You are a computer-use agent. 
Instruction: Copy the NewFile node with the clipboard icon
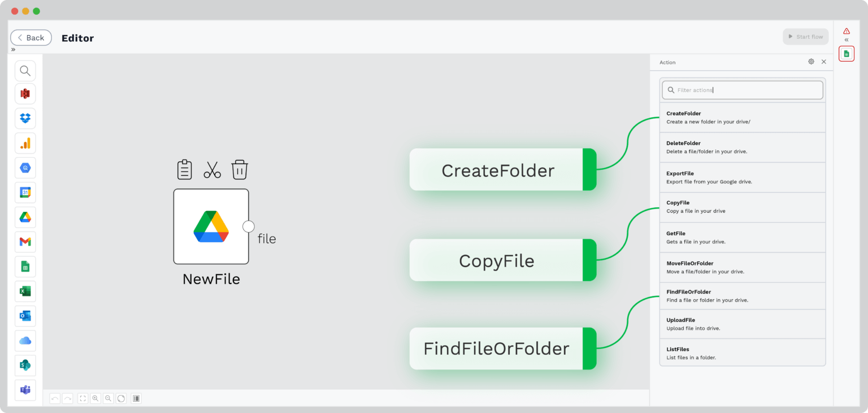click(184, 169)
